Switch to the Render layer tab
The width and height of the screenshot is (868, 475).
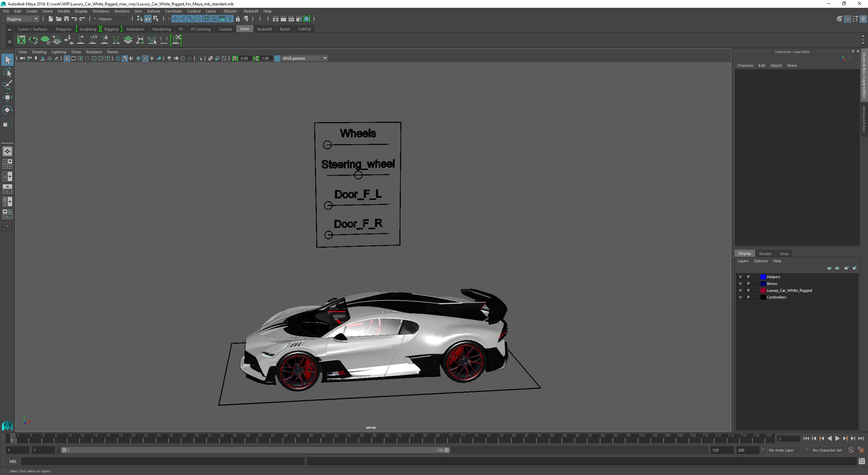tap(765, 254)
